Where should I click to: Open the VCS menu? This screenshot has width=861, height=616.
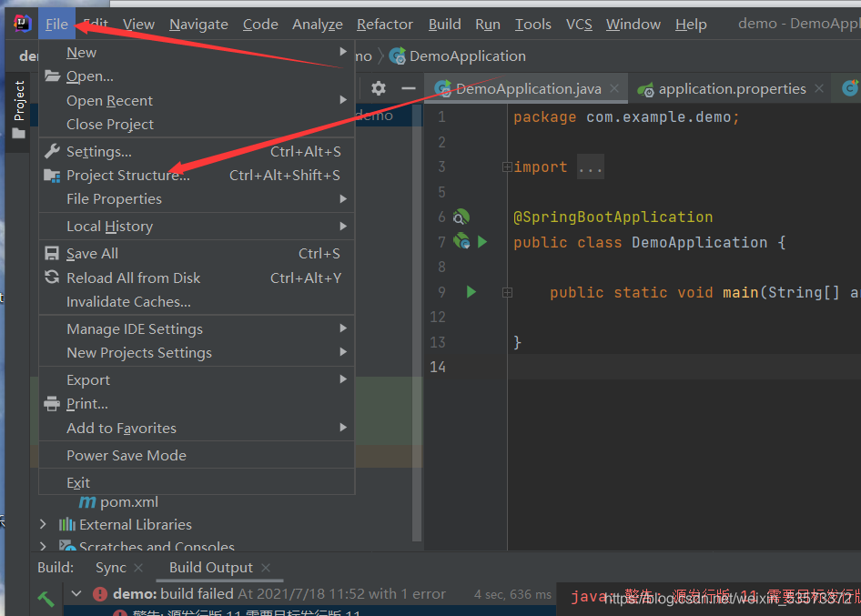point(579,25)
